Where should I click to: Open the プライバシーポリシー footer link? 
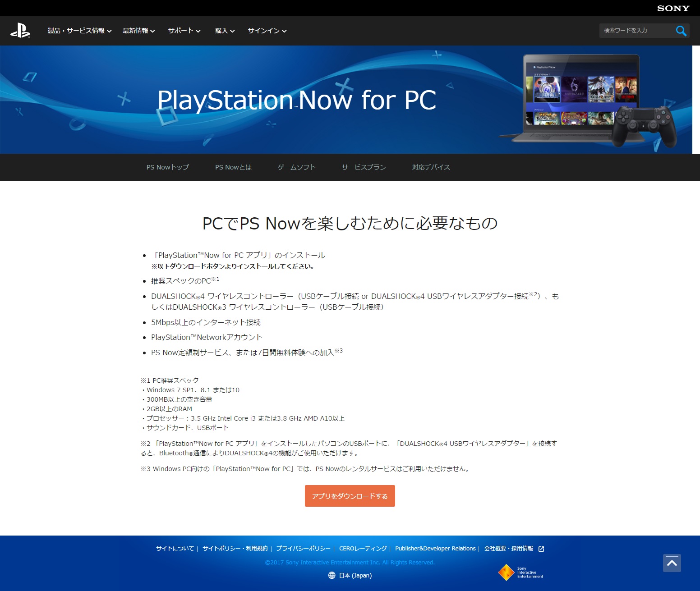tap(303, 549)
